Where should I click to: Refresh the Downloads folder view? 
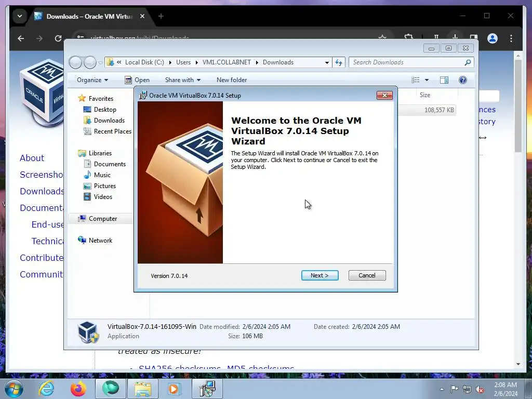[339, 62]
